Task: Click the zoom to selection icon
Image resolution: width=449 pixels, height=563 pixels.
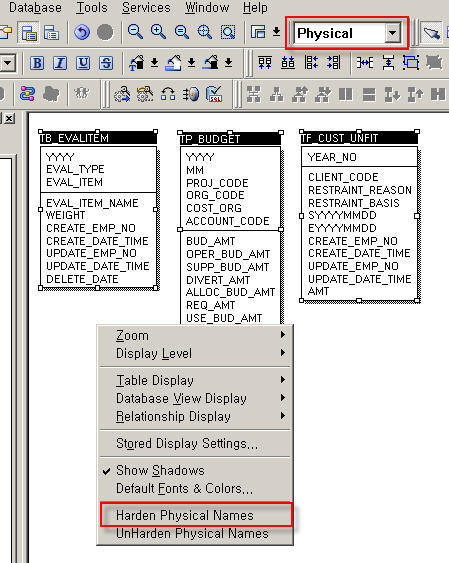Action: (228, 33)
